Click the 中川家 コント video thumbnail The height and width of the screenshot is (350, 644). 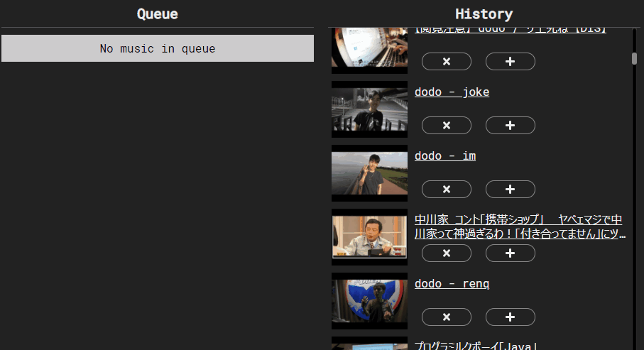point(370,237)
